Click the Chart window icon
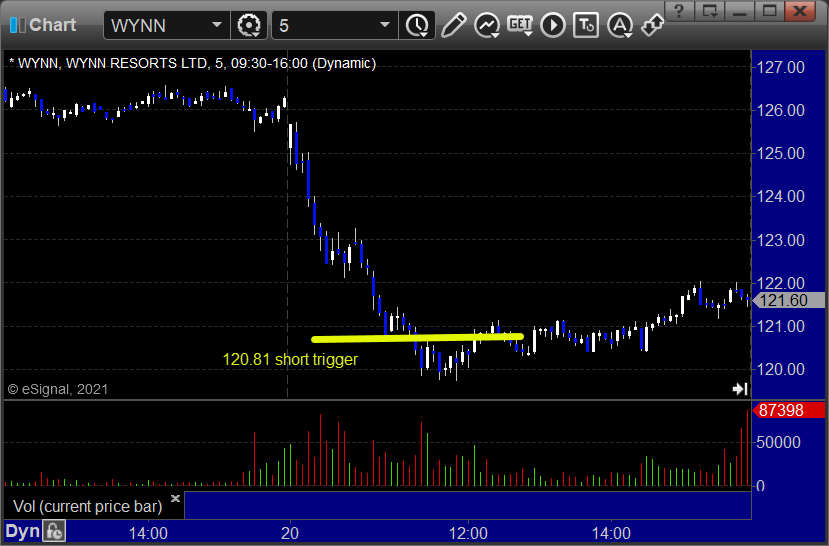 pos(17,25)
